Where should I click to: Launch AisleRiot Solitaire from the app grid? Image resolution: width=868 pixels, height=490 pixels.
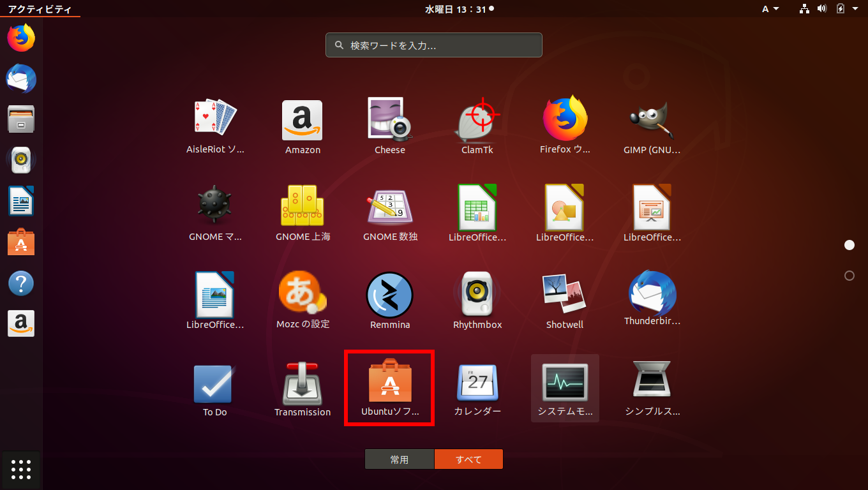(x=215, y=126)
